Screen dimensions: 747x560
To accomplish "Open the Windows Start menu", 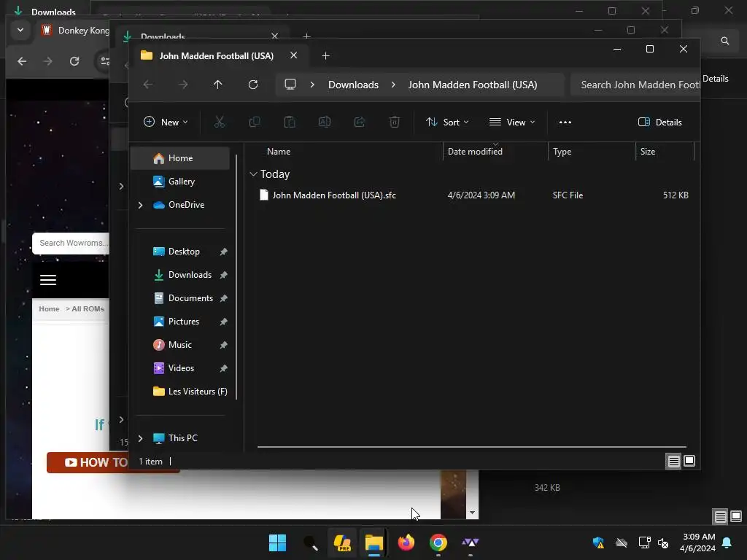I will click(277, 542).
